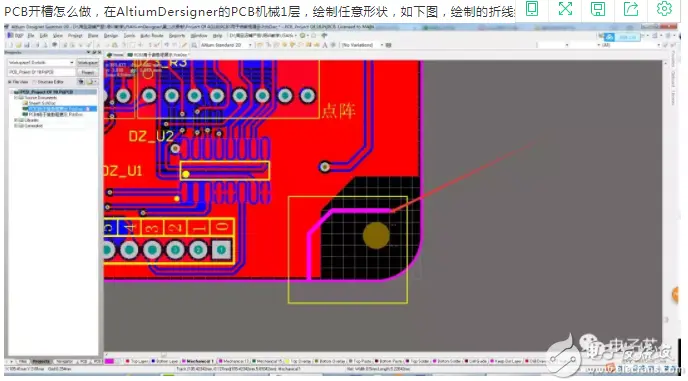Select the File View radio button
The height and width of the screenshot is (381, 688).
pyautogui.click(x=18, y=82)
